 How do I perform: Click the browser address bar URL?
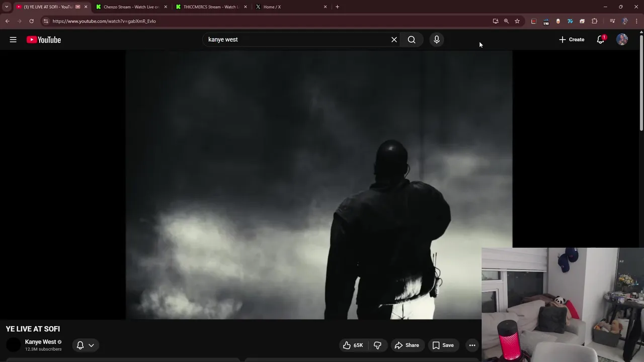point(104,21)
